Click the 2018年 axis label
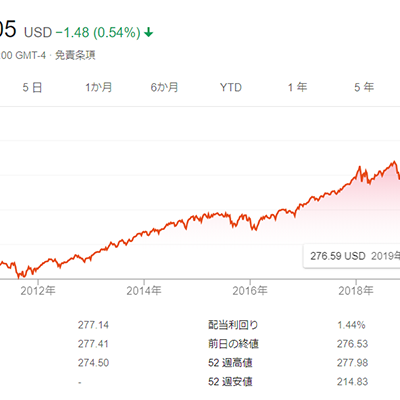The image size is (400, 400). (356, 291)
